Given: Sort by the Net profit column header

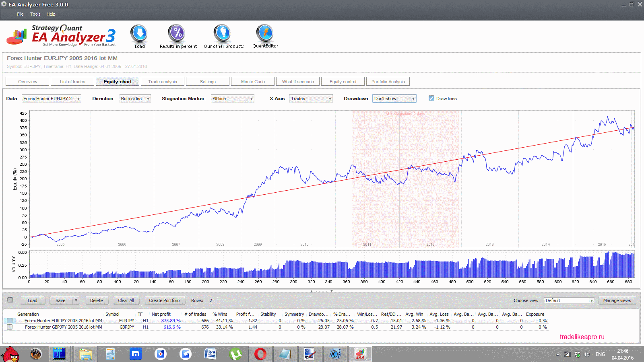Looking at the screenshot, I should 161,314.
